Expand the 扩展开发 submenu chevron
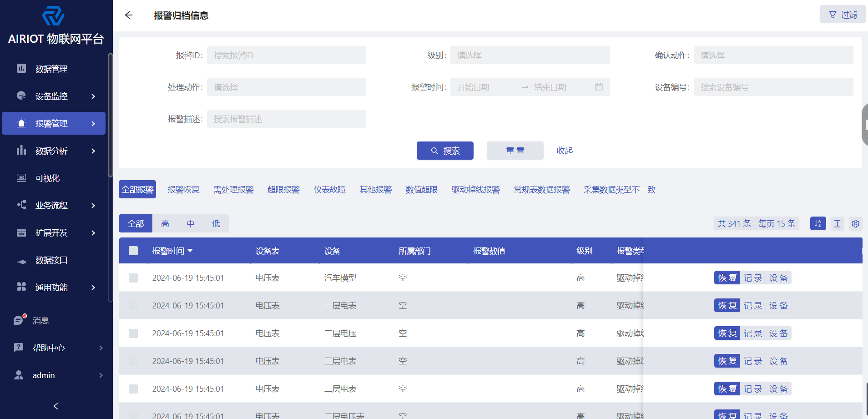The image size is (868, 419). (x=93, y=232)
